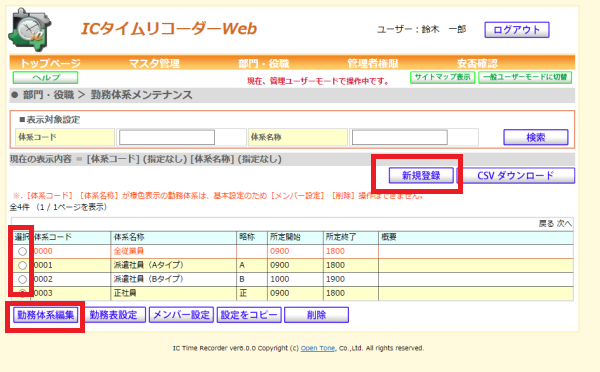Open the マスタ管理 menu
Image resolution: width=600 pixels, height=372 pixels.
click(x=154, y=63)
